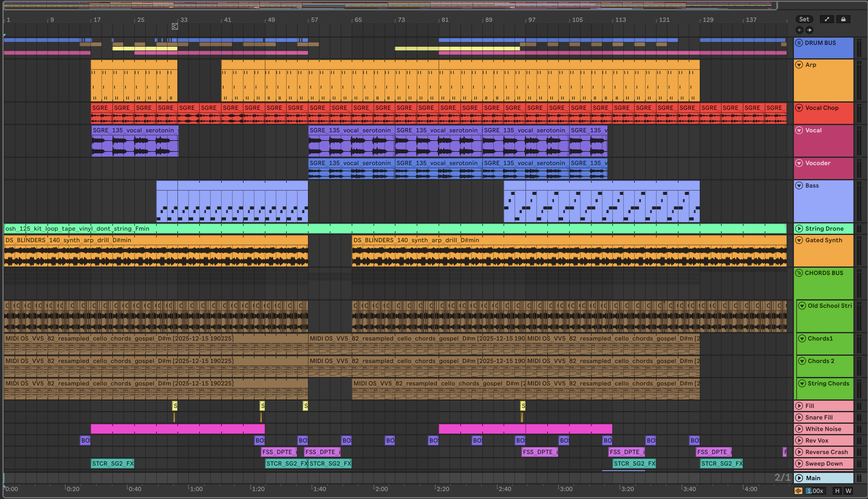868x499 pixels.
Task: Expand the String Drone track
Action: coord(799,229)
